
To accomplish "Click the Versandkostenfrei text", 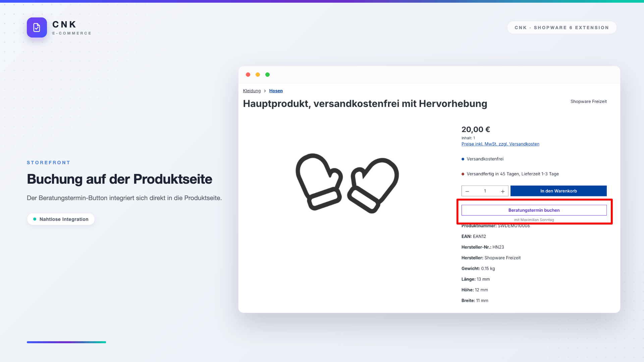I will [485, 159].
